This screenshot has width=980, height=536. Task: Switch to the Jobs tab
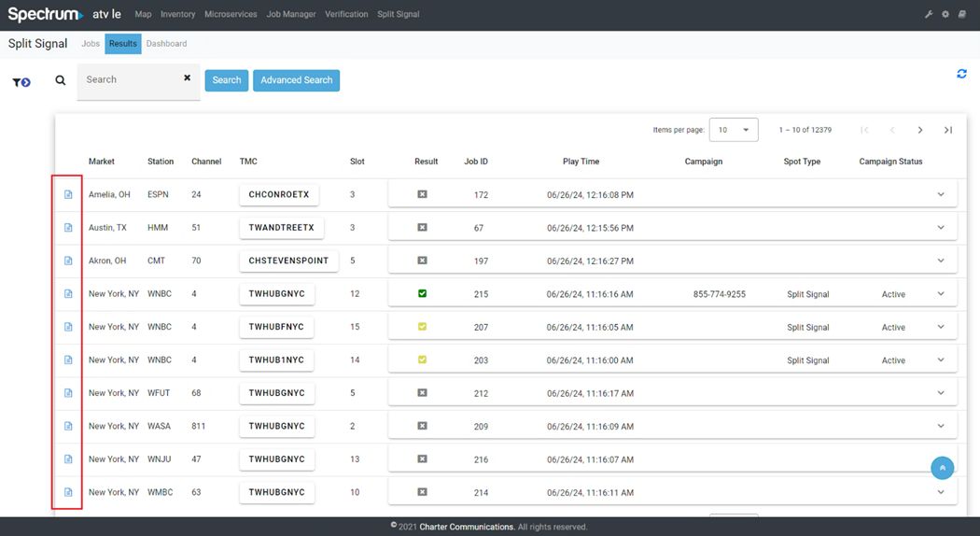point(91,44)
